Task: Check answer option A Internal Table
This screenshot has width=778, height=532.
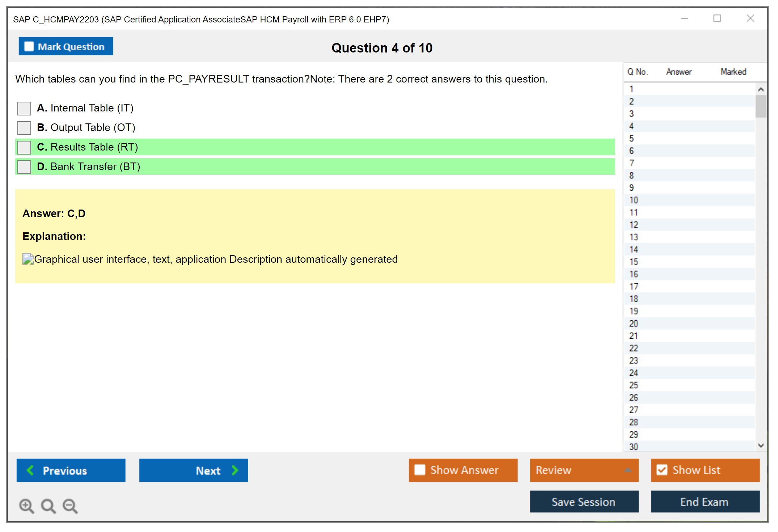Action: 24,108
